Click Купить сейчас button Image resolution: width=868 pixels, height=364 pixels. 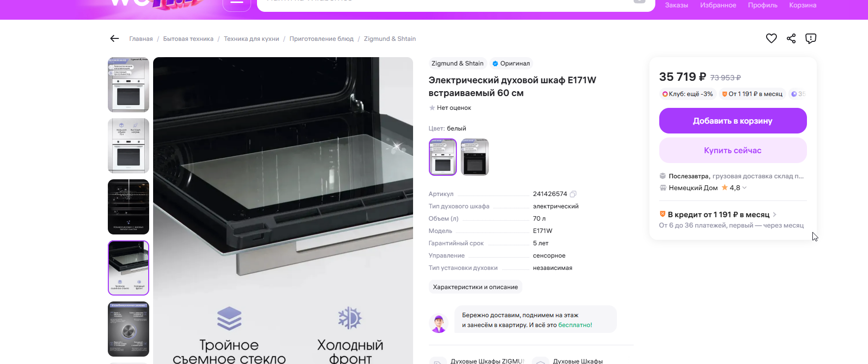733,151
